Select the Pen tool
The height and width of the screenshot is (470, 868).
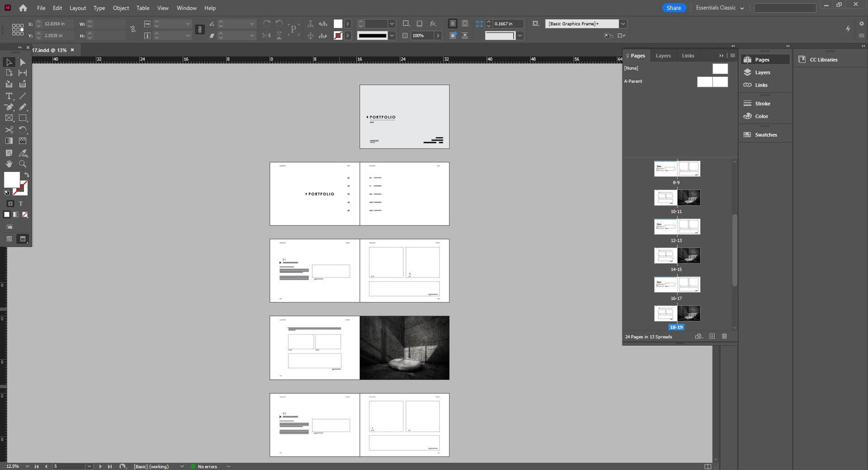[x=9, y=107]
